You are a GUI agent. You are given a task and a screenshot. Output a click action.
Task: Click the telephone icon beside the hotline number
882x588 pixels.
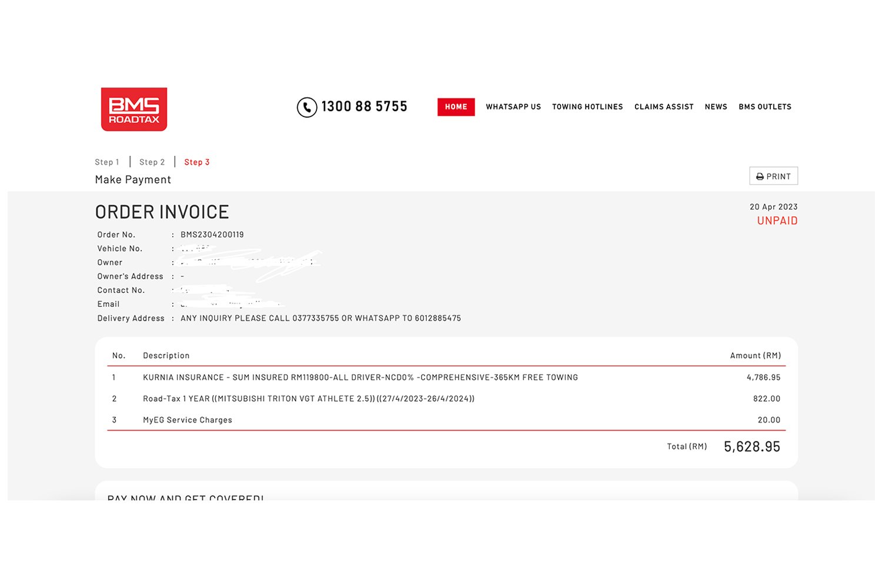tap(306, 107)
